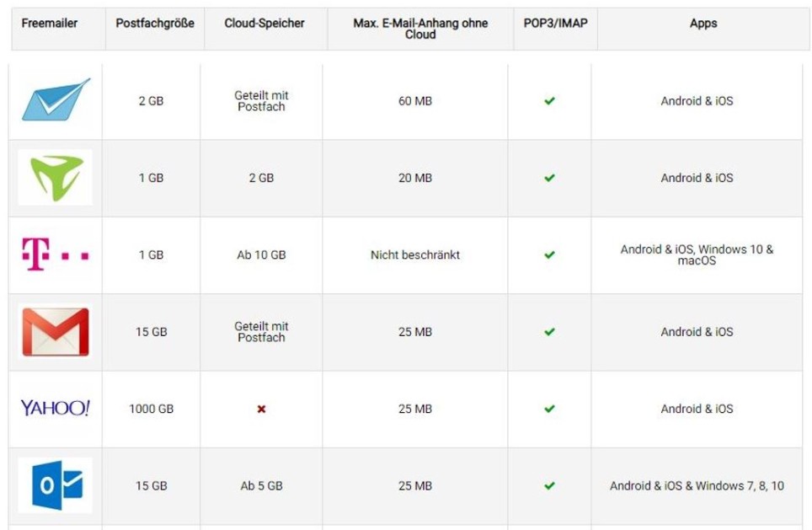812x530 pixels.
Task: Click Android & iOS & Windows 7, 8, 10 text
Action: [x=697, y=486]
